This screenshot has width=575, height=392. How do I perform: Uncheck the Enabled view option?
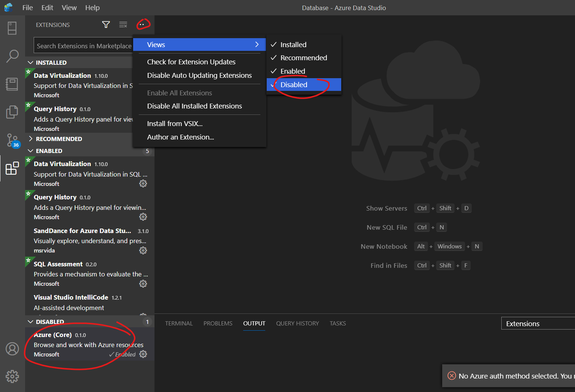293,71
